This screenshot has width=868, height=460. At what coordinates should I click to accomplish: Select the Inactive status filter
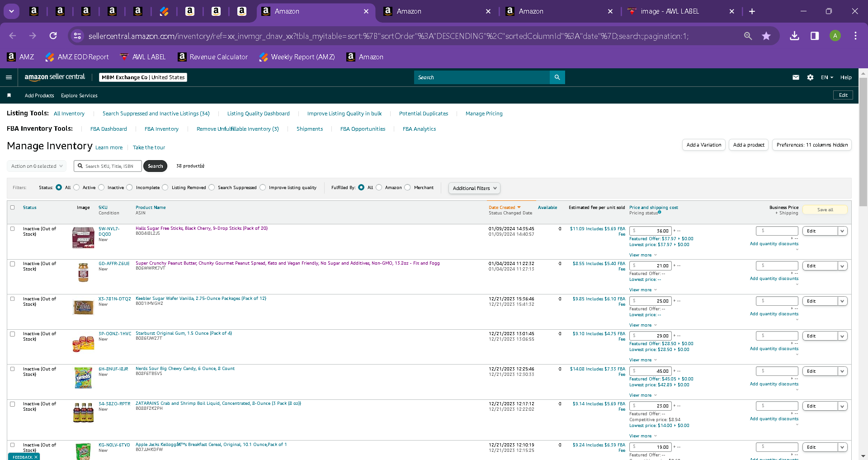101,187
